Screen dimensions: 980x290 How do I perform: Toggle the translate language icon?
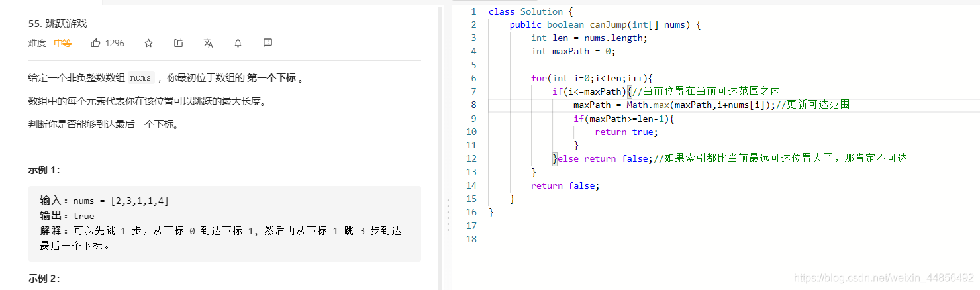[x=208, y=43]
